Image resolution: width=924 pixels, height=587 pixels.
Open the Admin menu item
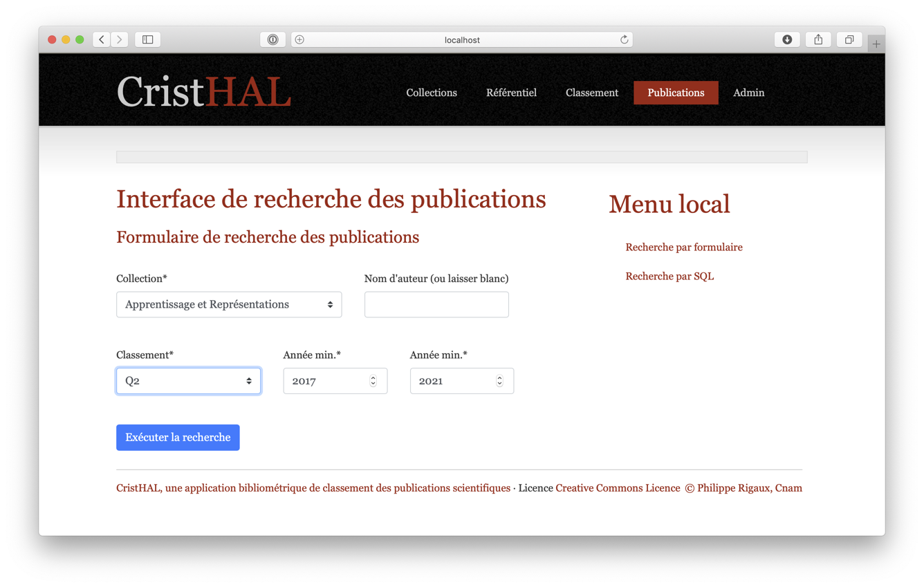pos(748,93)
